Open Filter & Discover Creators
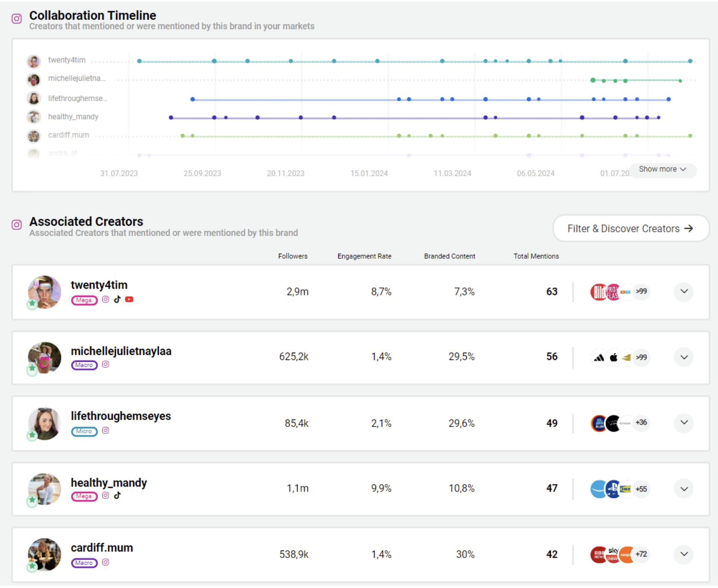 point(630,228)
